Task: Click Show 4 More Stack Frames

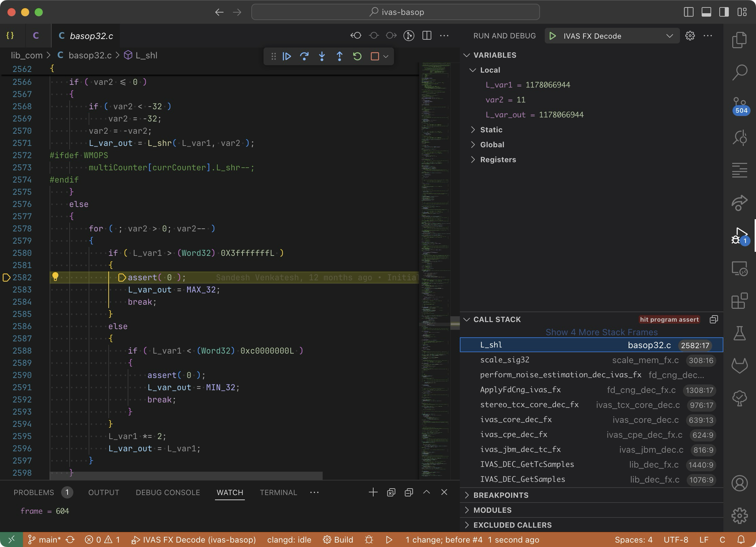Action: [x=601, y=332]
